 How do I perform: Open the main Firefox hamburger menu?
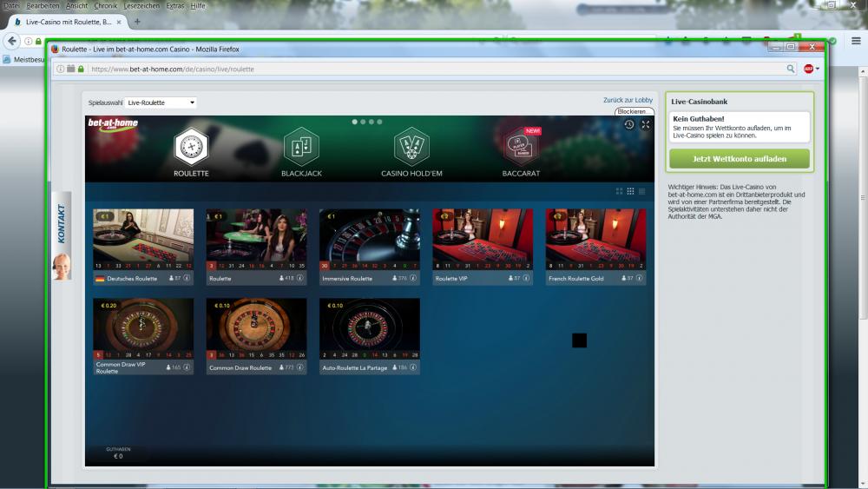point(856,41)
